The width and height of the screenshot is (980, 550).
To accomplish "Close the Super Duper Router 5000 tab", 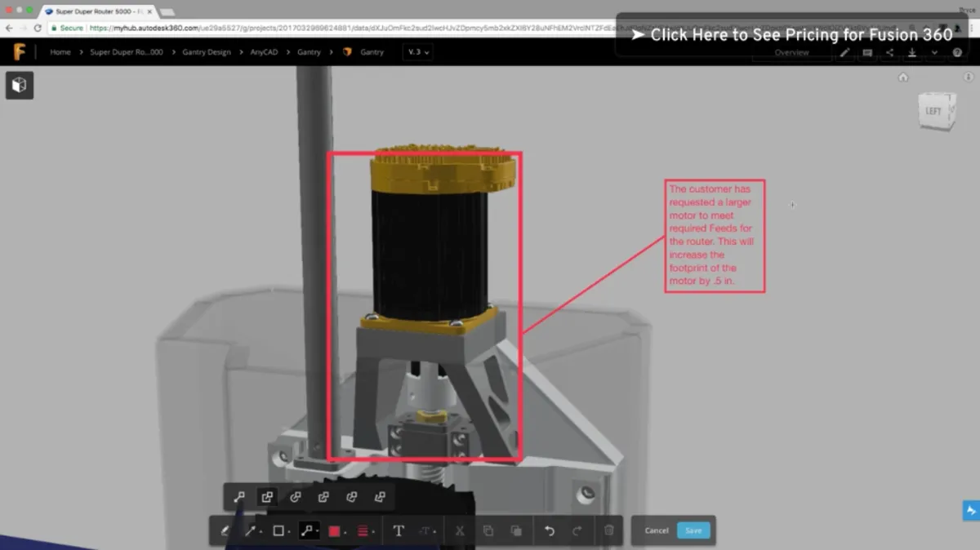I will [149, 12].
